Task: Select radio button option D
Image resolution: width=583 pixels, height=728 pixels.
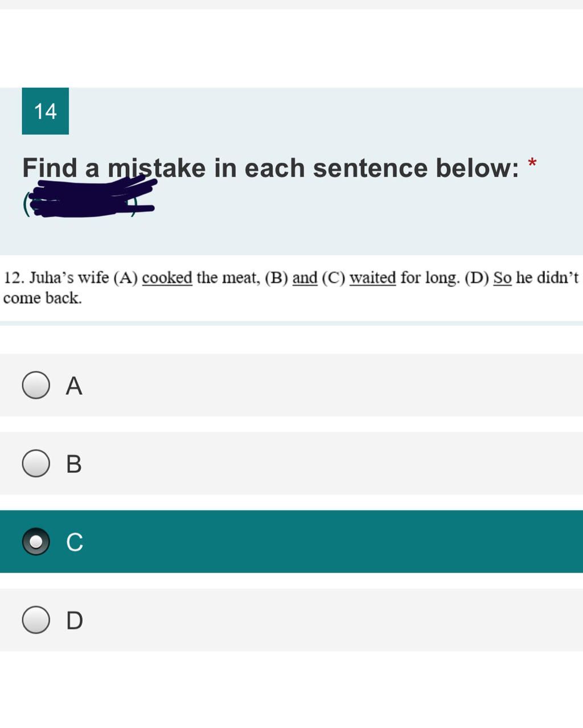Action: 36,620
